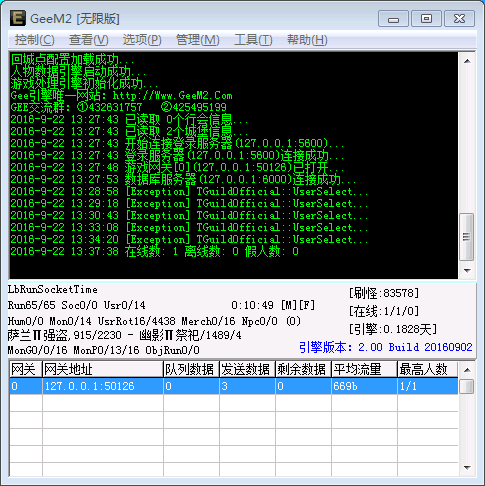Open the 控制(C) menu
485x486 pixels.
point(34,40)
